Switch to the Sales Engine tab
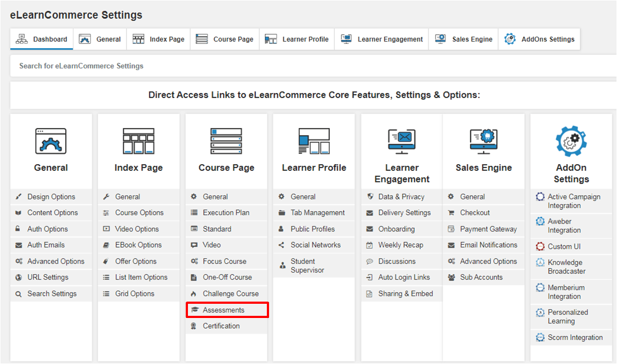 click(x=464, y=39)
